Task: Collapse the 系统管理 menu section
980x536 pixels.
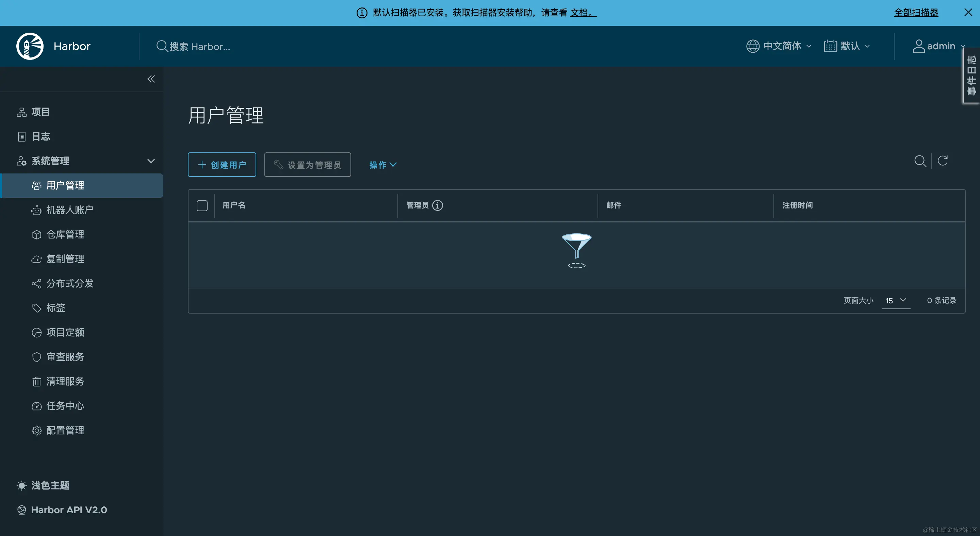Action: [151, 161]
